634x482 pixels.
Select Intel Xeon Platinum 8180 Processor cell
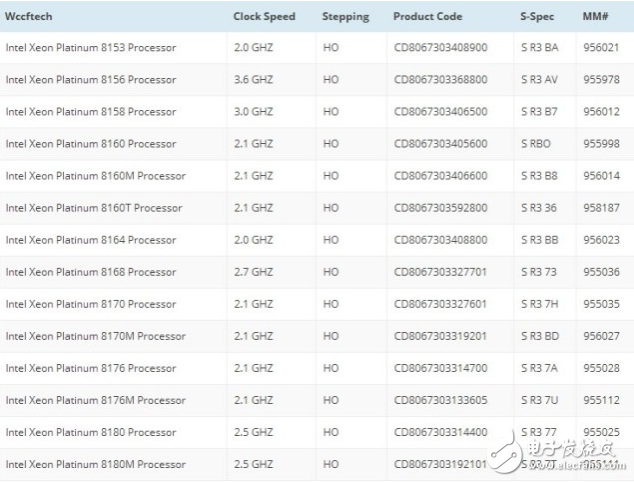click(91, 432)
